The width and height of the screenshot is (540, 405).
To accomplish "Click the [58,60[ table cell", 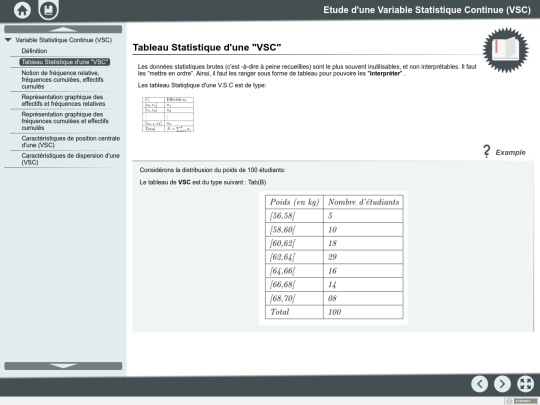I will pos(294,230).
